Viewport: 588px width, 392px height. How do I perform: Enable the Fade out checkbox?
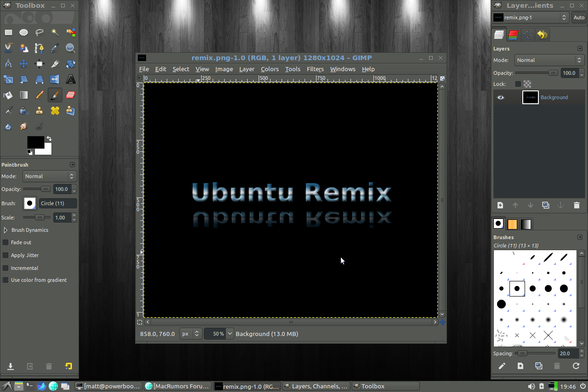[6, 242]
